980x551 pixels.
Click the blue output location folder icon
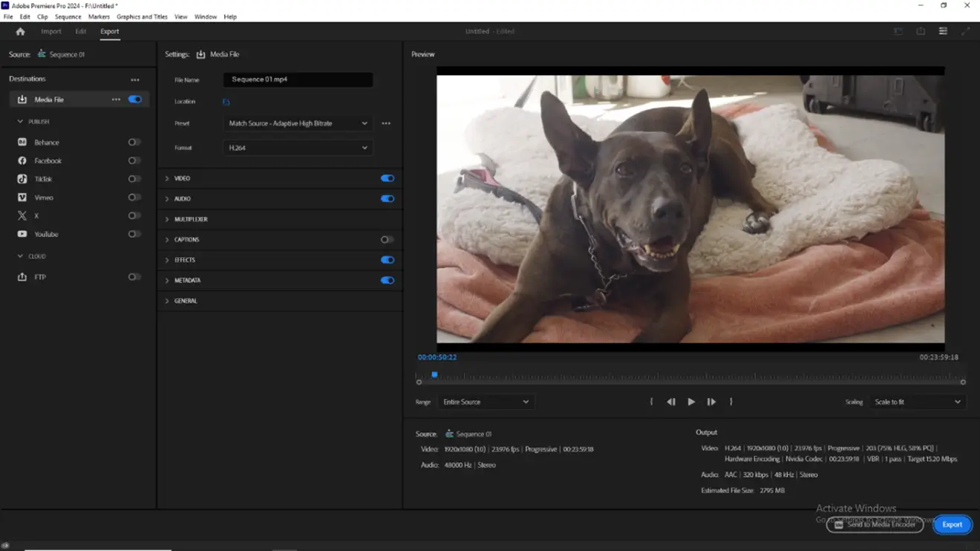pos(226,102)
